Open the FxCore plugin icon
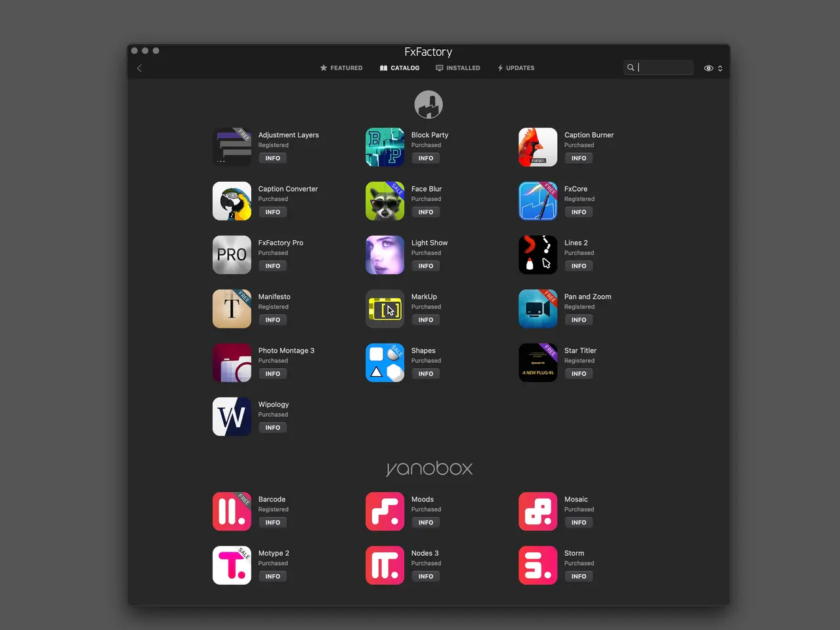 click(x=537, y=201)
